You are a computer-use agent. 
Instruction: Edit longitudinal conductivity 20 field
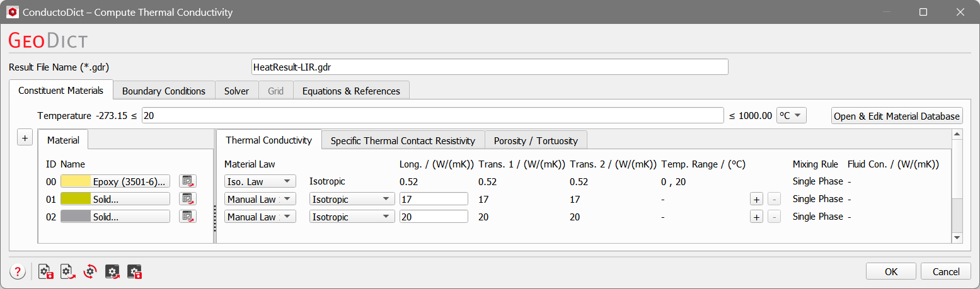(x=434, y=217)
